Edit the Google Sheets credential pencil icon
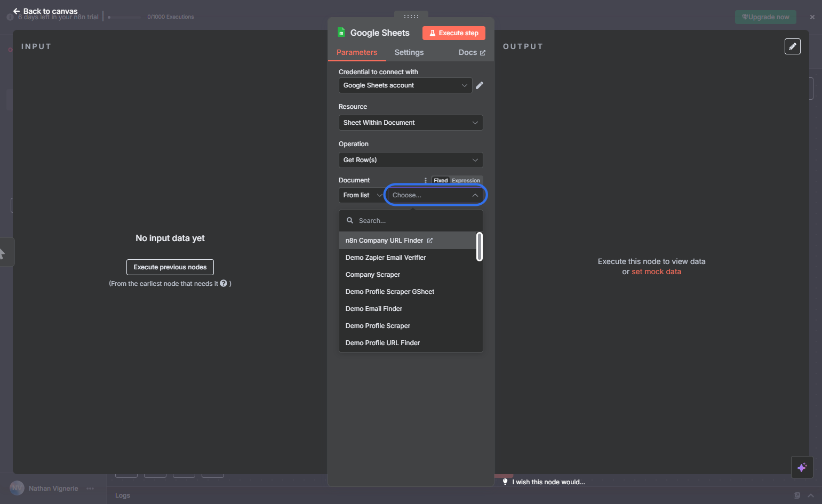Viewport: 822px width, 504px height. (x=480, y=85)
